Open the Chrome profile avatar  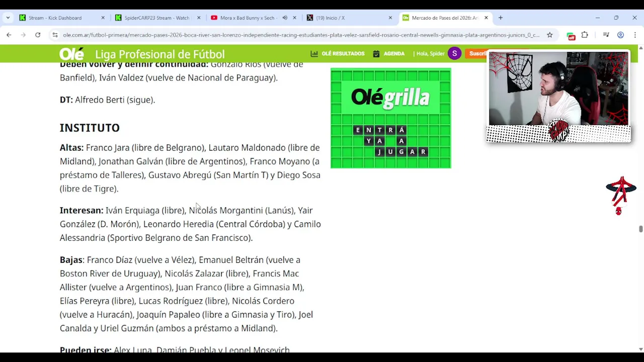620,35
